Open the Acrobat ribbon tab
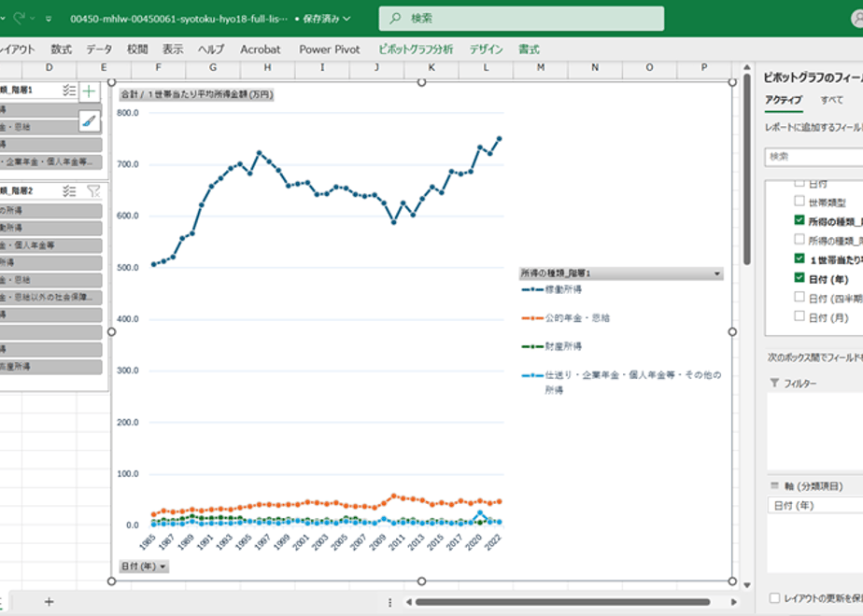863x616 pixels. point(261,49)
